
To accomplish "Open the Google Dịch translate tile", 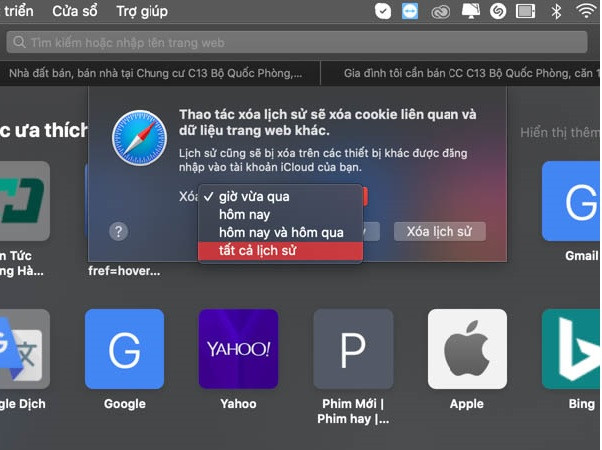I will [25, 349].
